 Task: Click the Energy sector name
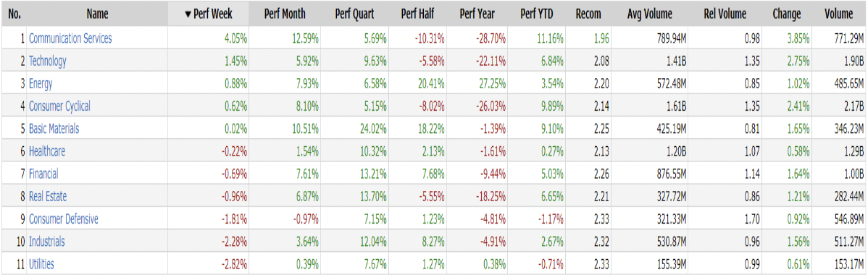41,83
